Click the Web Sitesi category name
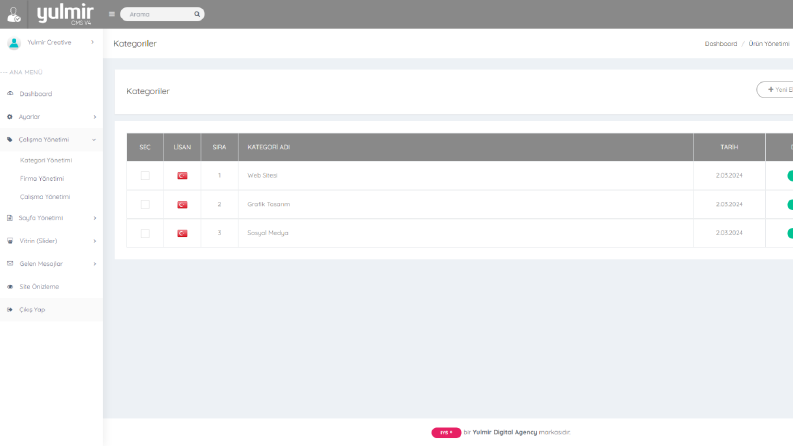793x446 pixels. point(262,175)
